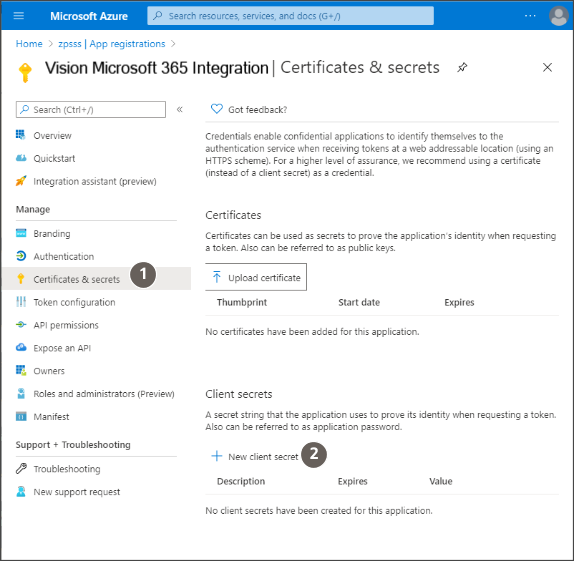Click New client secret
574x561 pixels.
[x=255, y=457]
